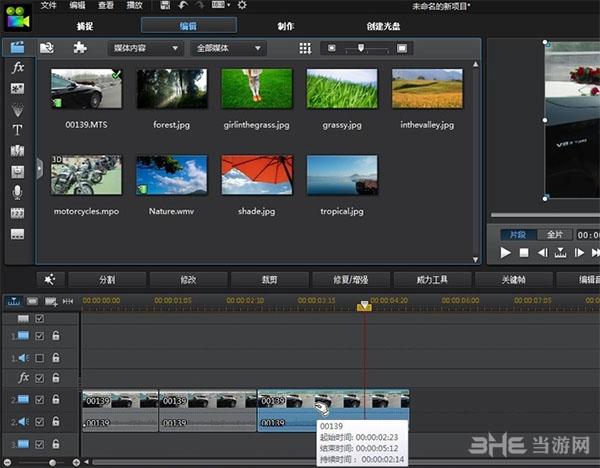Viewport: 600px width, 468px height.
Task: Switch to the 制作 tab
Action: [x=285, y=26]
